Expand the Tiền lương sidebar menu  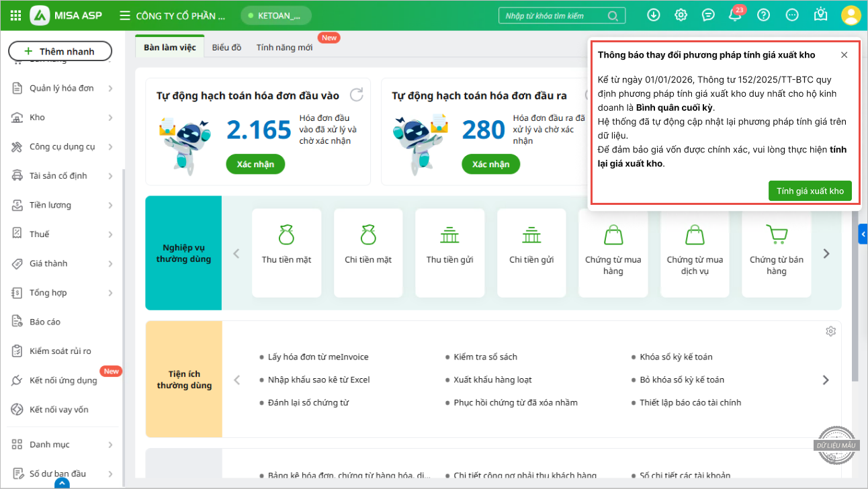[x=62, y=205]
